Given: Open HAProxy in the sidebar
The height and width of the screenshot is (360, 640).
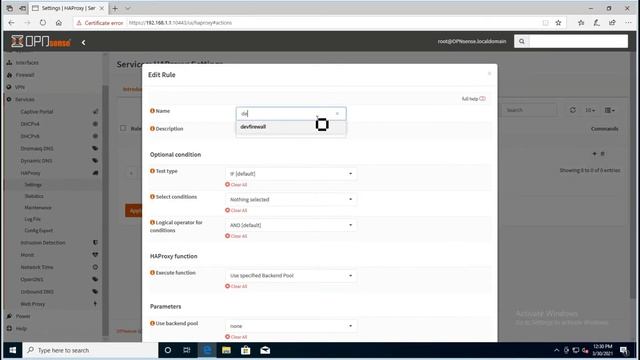Looking at the screenshot, I should [x=30, y=173].
